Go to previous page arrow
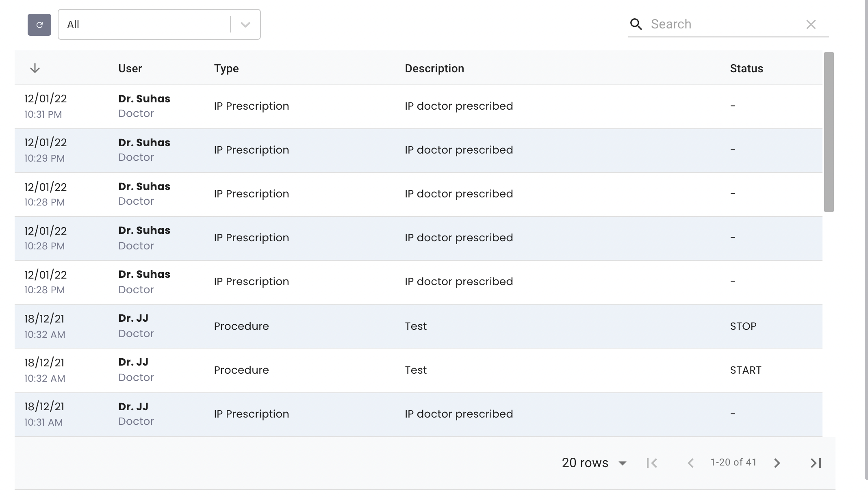Screen dimensions: 868x498 point(690,463)
